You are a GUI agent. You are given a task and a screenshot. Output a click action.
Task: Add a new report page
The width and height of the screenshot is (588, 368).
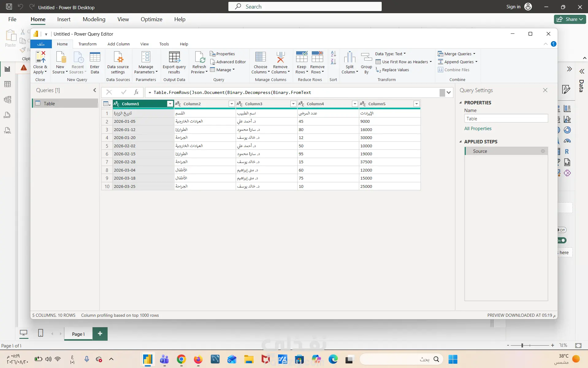coord(100,334)
